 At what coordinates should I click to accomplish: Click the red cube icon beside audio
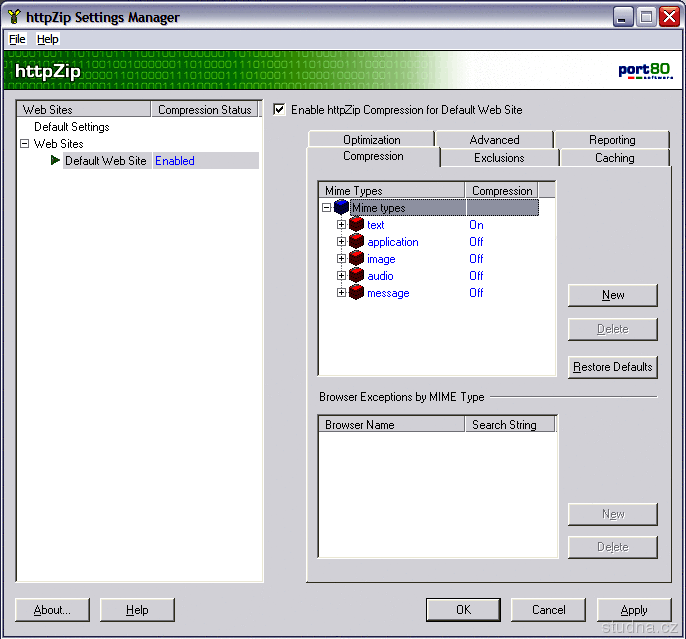pos(356,276)
